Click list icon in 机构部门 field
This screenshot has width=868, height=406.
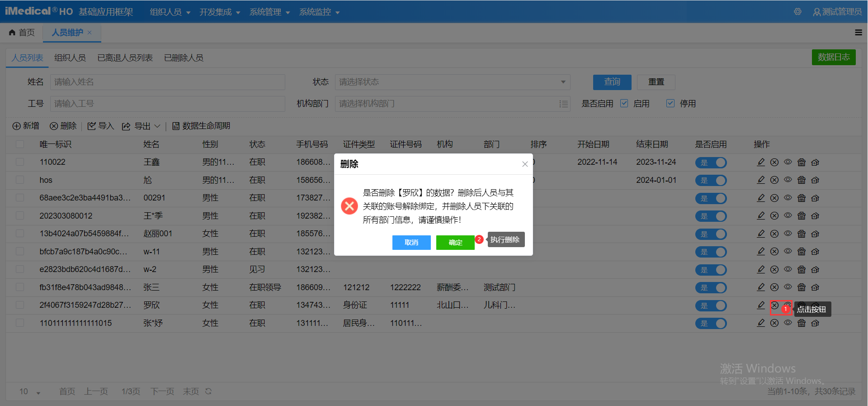tap(563, 104)
